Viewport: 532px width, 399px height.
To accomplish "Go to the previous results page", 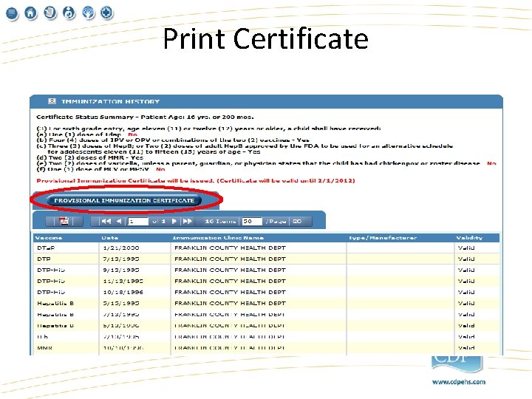I will pyautogui.click(x=119, y=221).
